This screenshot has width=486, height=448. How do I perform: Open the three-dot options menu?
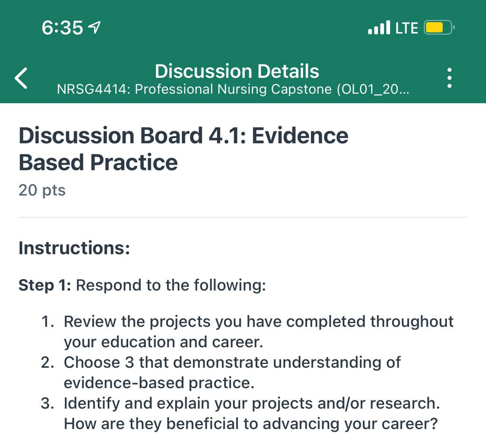click(449, 78)
